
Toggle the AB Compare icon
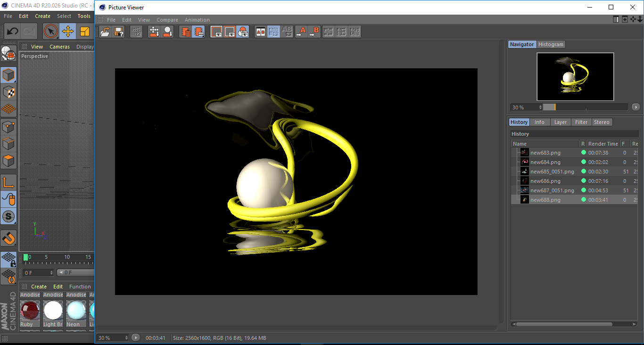pos(260,32)
